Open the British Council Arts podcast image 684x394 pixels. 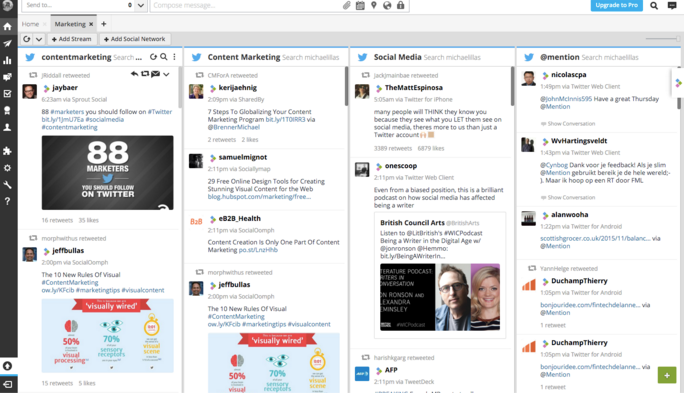click(x=440, y=297)
